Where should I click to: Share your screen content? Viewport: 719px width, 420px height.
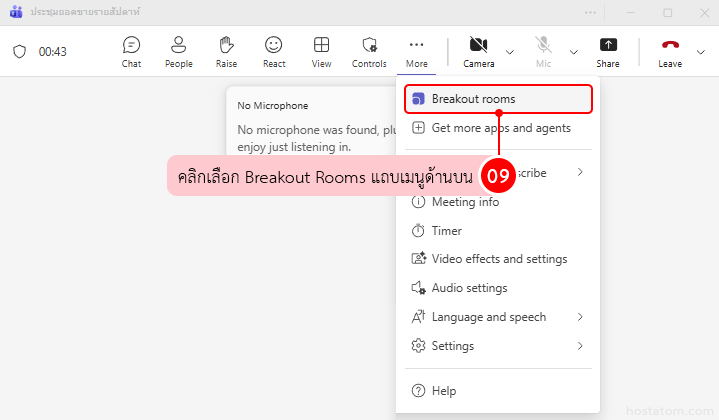(608, 52)
